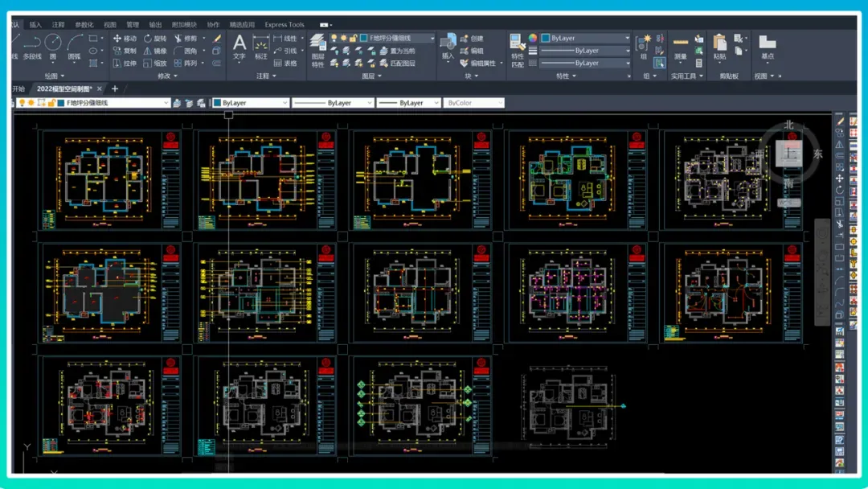868x489 pixels.
Task: Toggle sun freeze icon in the lower layer toolbar
Action: 31,103
